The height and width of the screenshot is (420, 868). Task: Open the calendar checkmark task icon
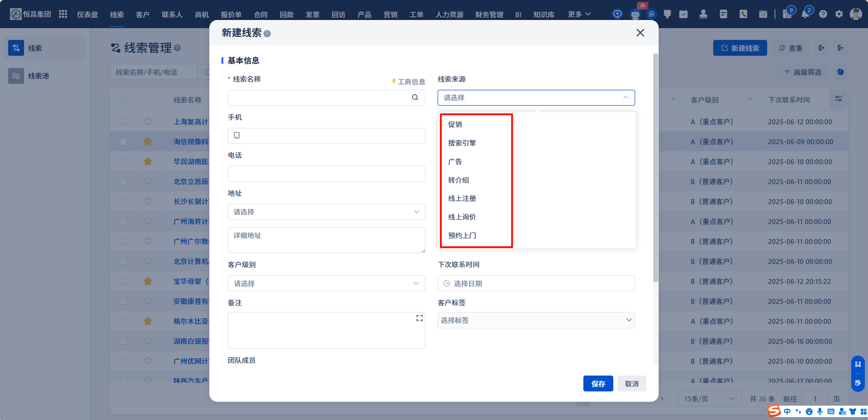[683, 15]
